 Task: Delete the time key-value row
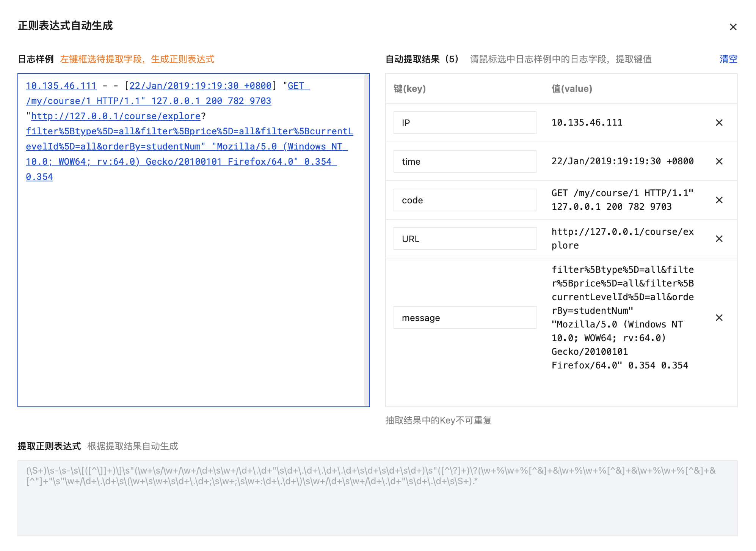click(x=719, y=161)
